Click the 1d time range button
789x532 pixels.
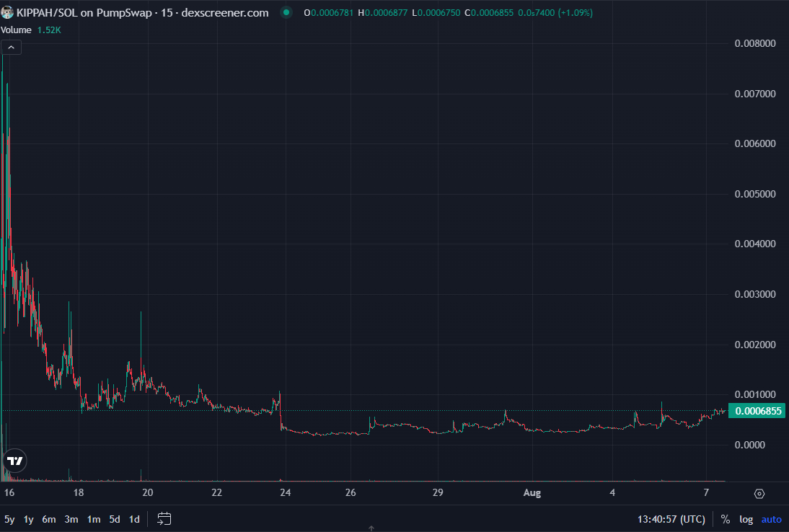point(134,519)
